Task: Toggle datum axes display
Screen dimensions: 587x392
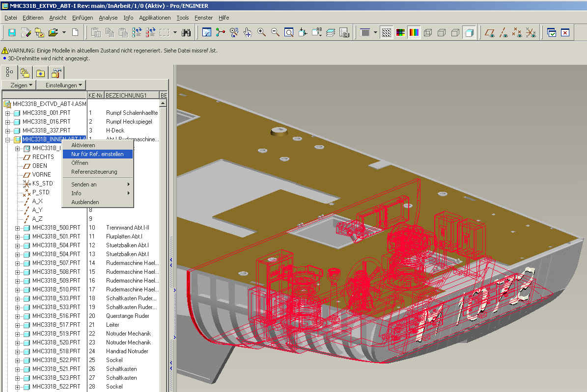Action: click(x=503, y=32)
